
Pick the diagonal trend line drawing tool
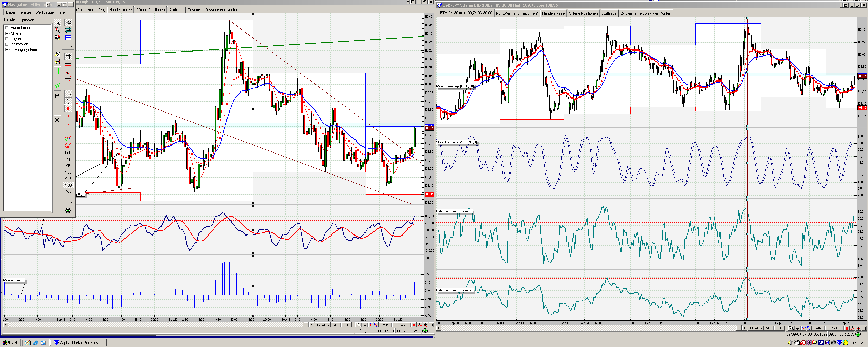(x=57, y=46)
